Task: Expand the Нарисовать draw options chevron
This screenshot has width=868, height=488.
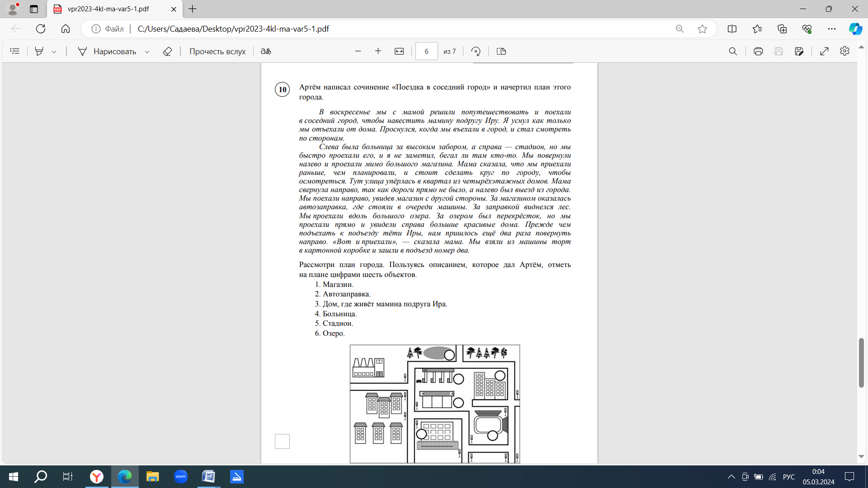Action: (147, 52)
